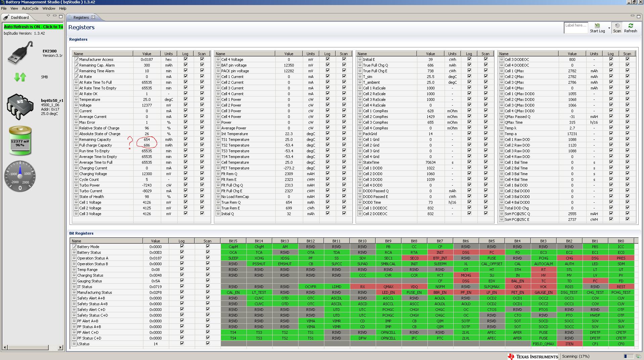Click the lock icon beside BAT pin voltage
The image size is (644, 360).
(218, 65)
